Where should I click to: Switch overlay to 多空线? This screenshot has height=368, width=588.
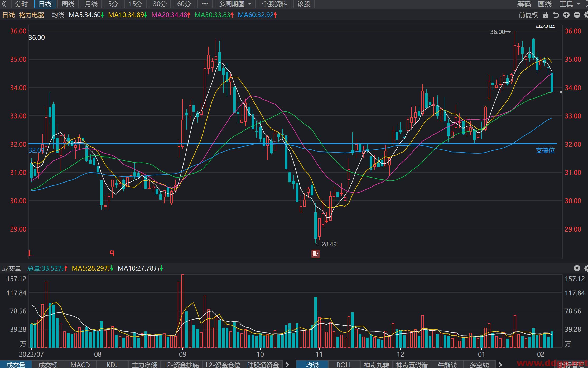[479, 365]
